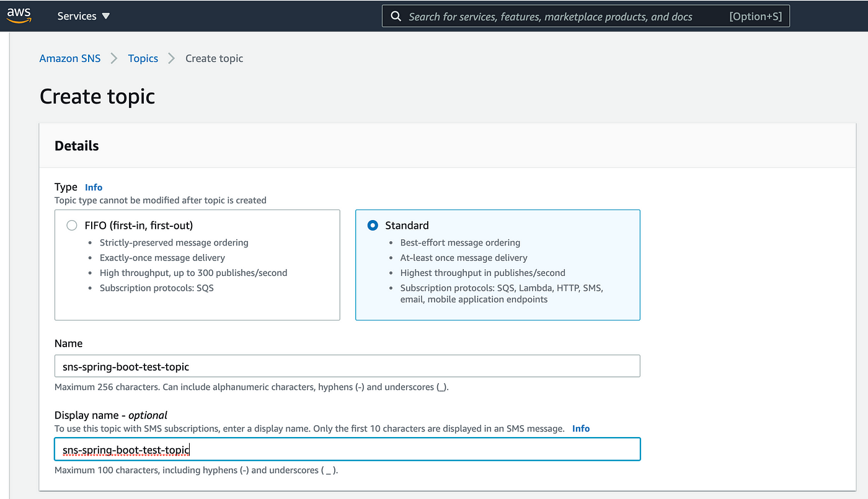Screen dimensions: 868x499
Task: Click the Details section heading
Action: [77, 146]
